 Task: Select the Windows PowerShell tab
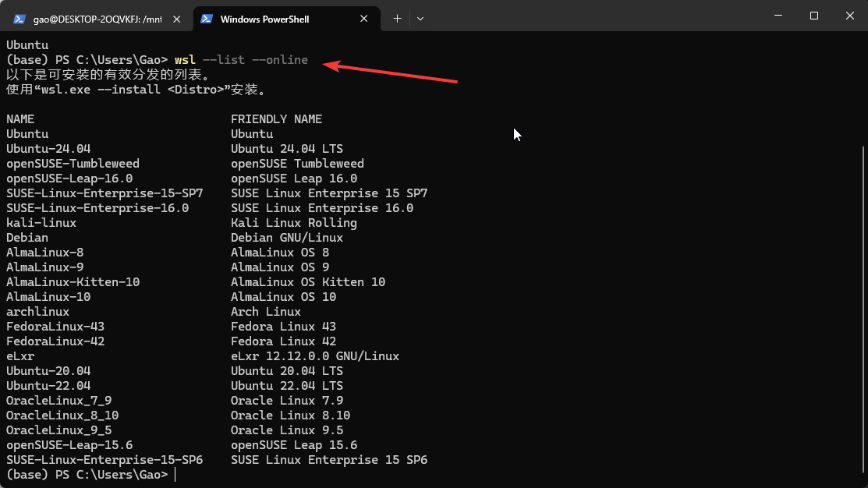click(x=264, y=19)
